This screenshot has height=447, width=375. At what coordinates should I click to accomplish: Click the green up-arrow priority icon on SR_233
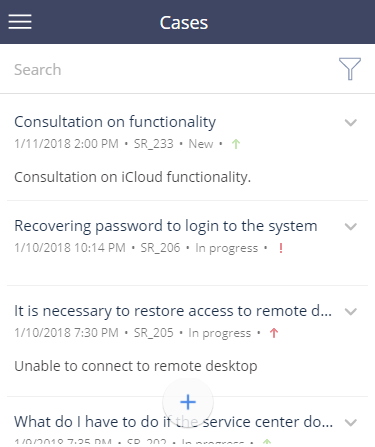tap(236, 144)
